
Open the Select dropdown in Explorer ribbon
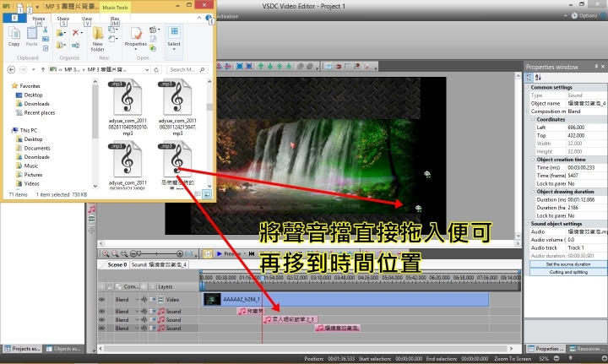tap(174, 49)
